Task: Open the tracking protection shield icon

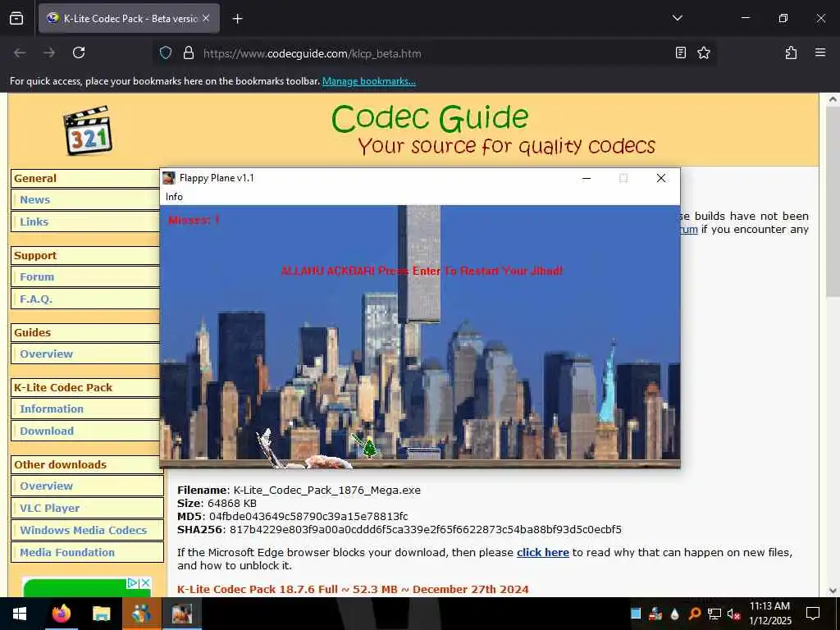Action: click(166, 52)
